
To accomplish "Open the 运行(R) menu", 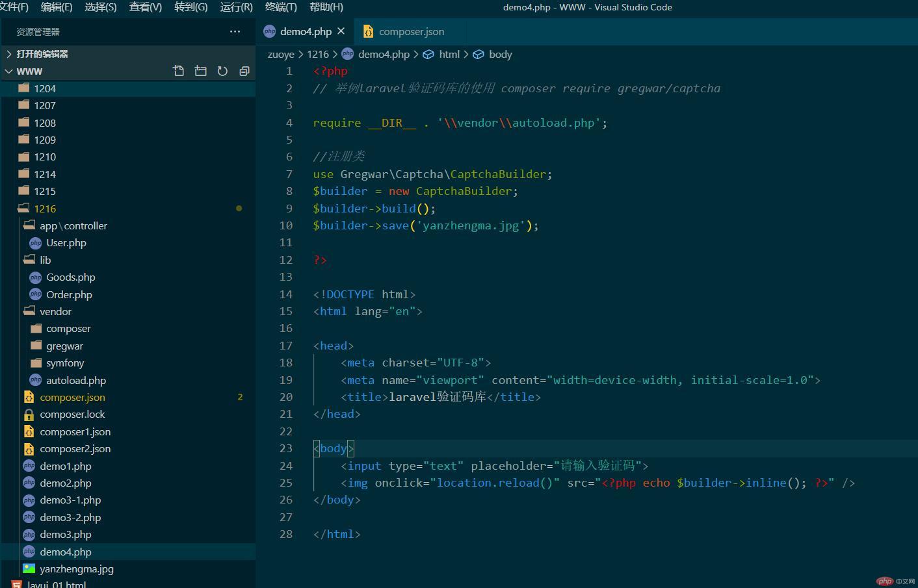I will 237,7.
